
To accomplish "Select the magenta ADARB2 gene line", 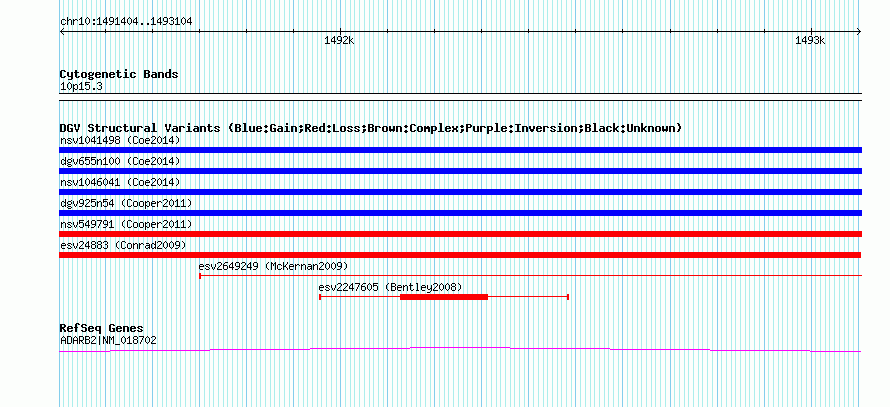I will click(460, 350).
